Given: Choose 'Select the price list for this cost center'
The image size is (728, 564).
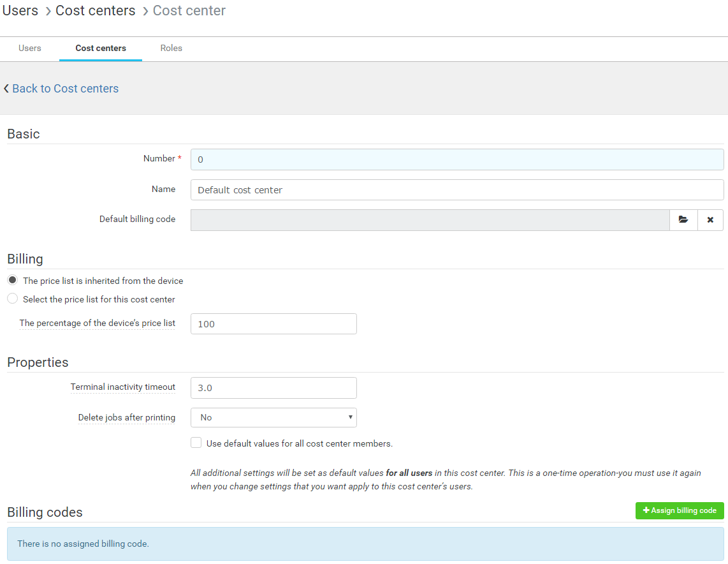Looking at the screenshot, I should click(x=13, y=299).
